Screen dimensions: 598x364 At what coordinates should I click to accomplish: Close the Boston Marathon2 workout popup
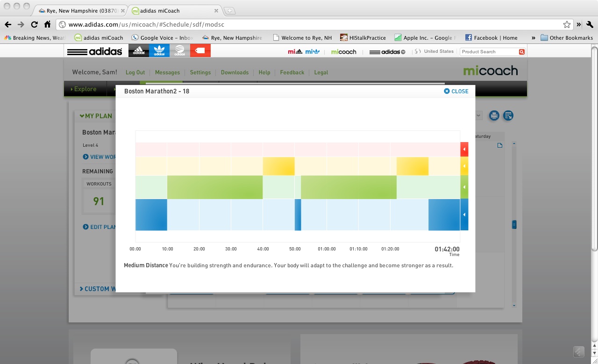(x=456, y=92)
